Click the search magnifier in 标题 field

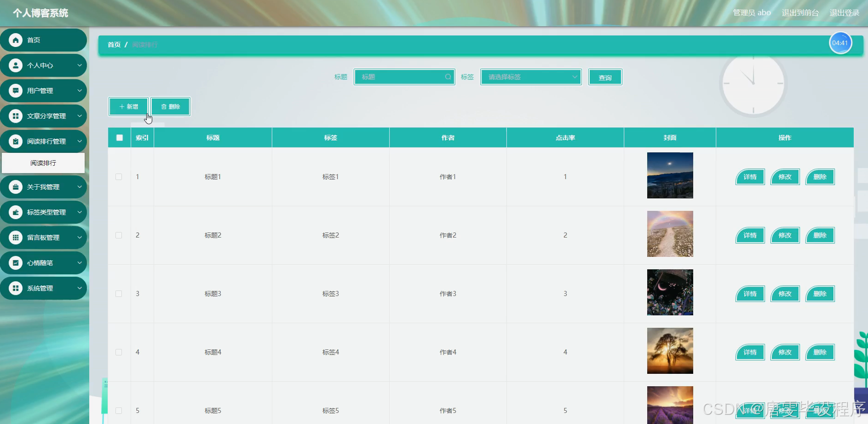pyautogui.click(x=448, y=77)
